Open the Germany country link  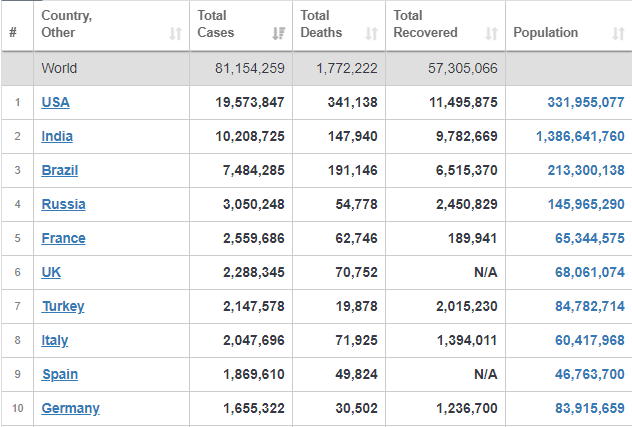(x=71, y=408)
